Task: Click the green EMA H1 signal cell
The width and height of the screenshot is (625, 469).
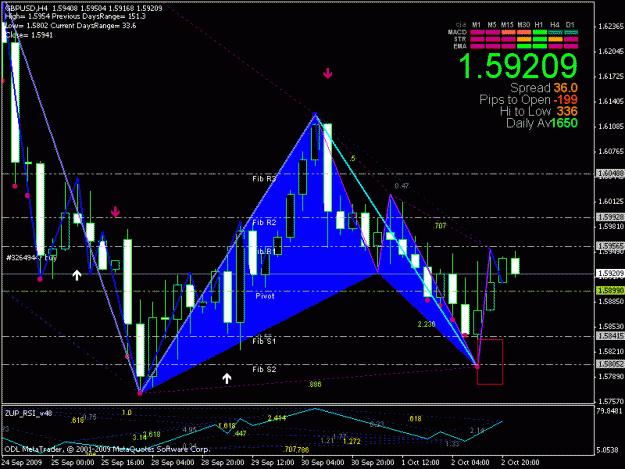Action: click(x=539, y=46)
